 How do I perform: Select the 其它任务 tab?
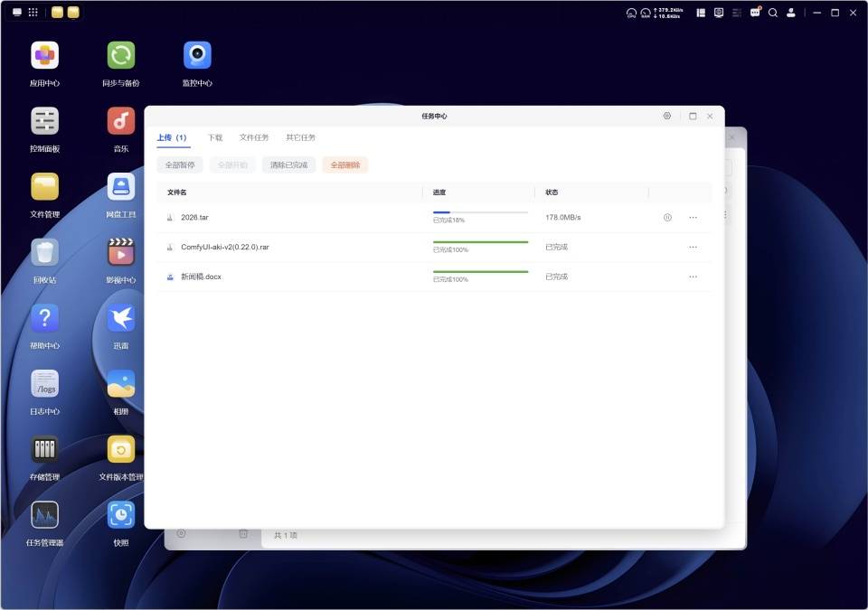pyautogui.click(x=300, y=137)
